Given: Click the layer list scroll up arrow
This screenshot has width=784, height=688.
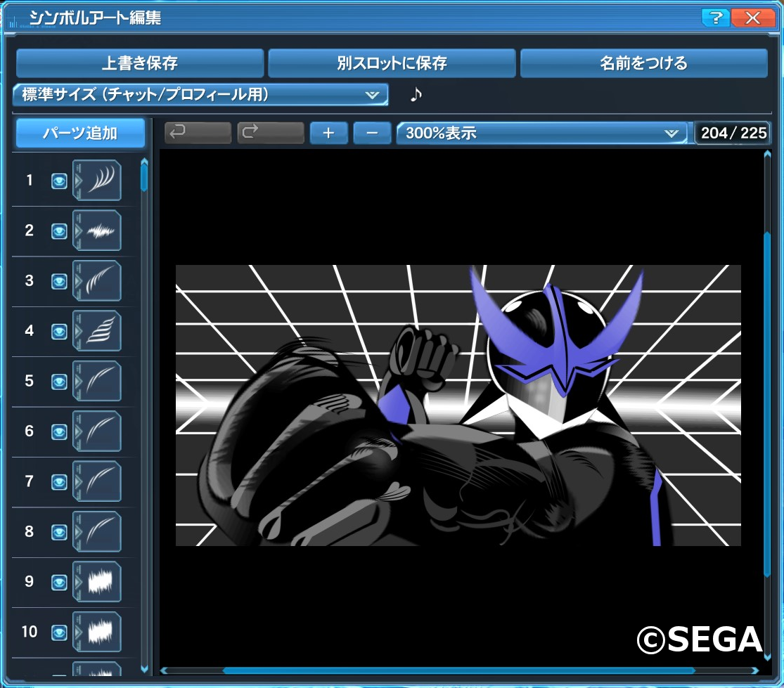Looking at the screenshot, I should click(144, 162).
